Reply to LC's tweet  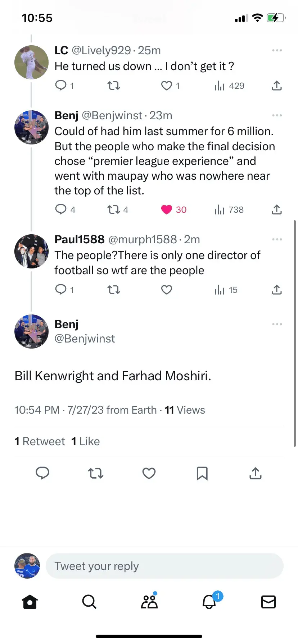61,86
